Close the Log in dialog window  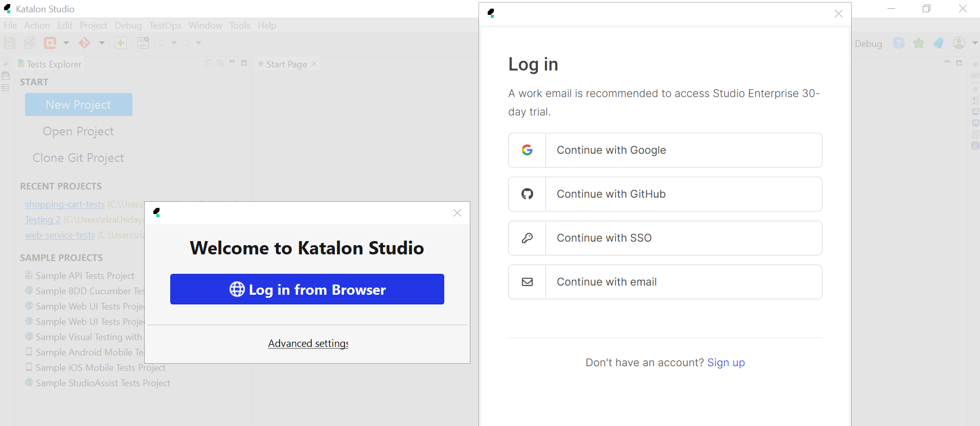coord(838,14)
